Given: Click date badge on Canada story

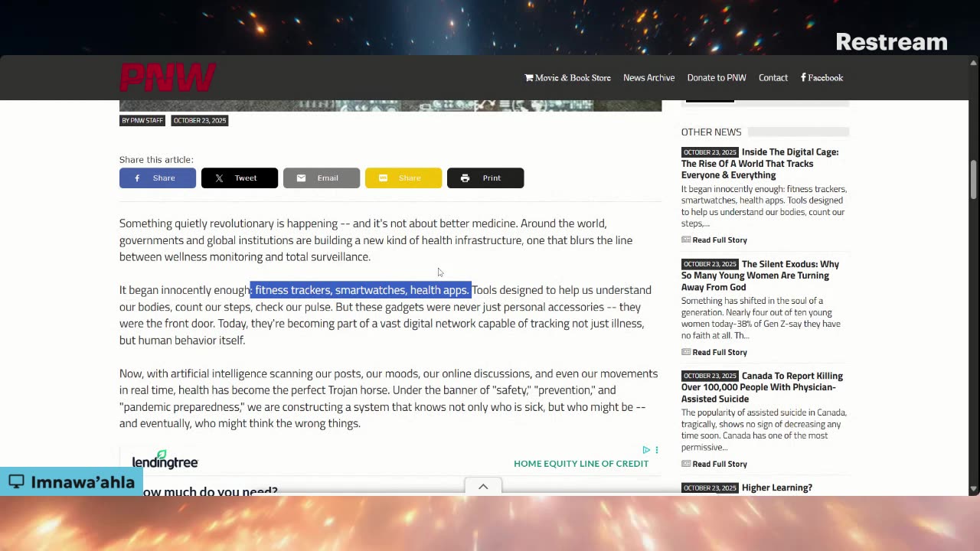Looking at the screenshot, I should (x=710, y=376).
